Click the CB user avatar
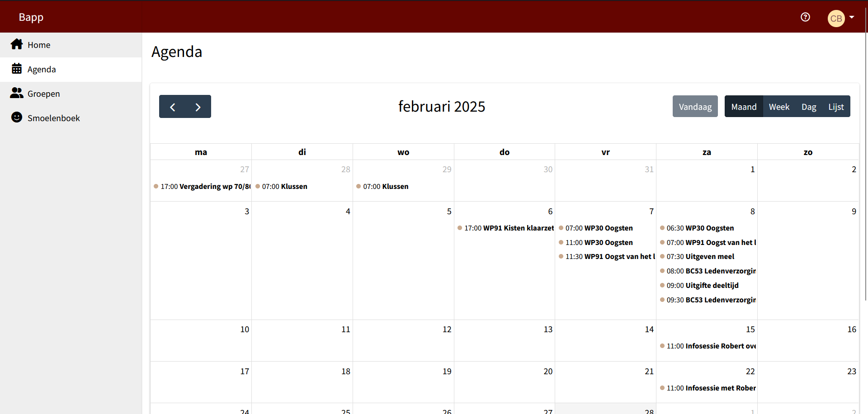The width and height of the screenshot is (868, 414). (x=836, y=19)
